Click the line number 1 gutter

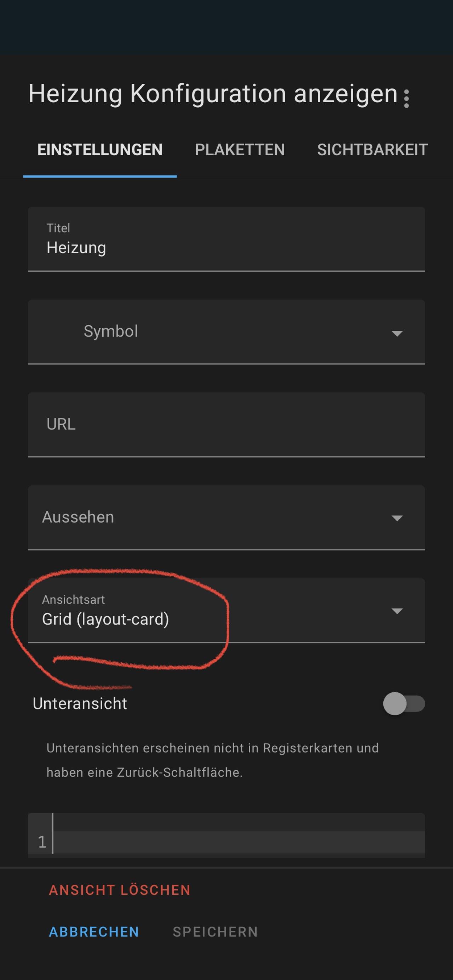click(42, 842)
